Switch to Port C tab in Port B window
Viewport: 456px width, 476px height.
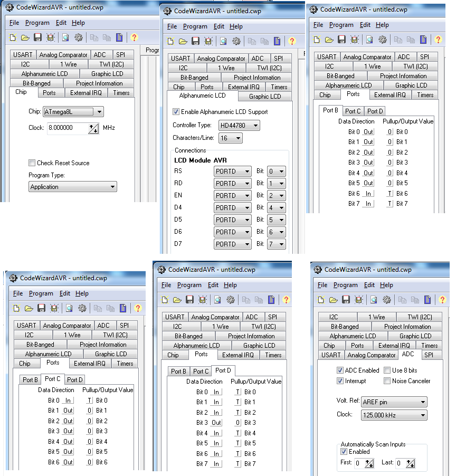tap(353, 111)
